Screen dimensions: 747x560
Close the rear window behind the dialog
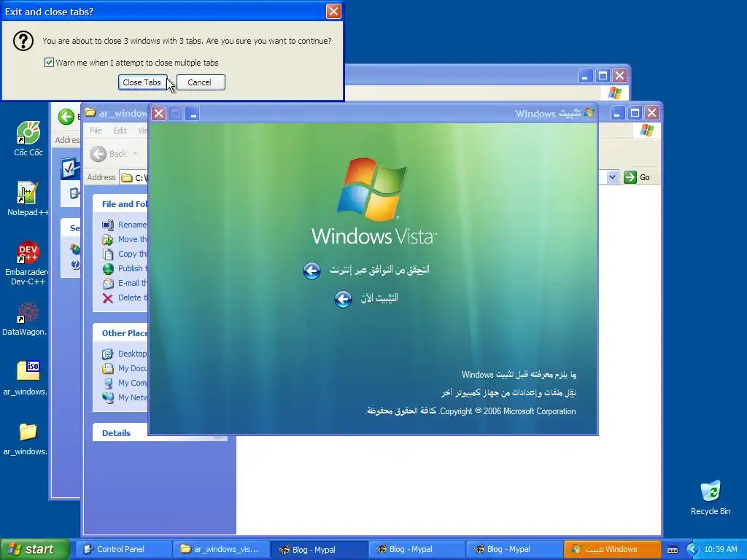pyautogui.click(x=619, y=76)
